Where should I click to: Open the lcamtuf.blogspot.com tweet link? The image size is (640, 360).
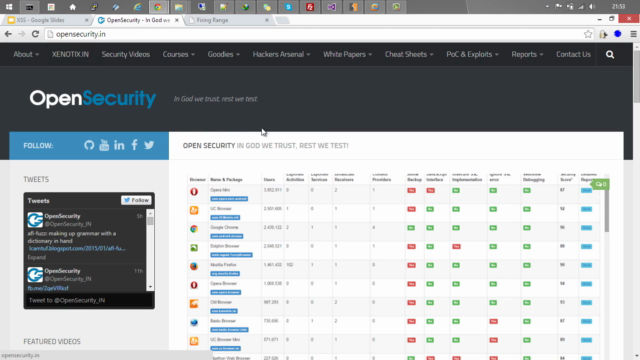[77, 248]
